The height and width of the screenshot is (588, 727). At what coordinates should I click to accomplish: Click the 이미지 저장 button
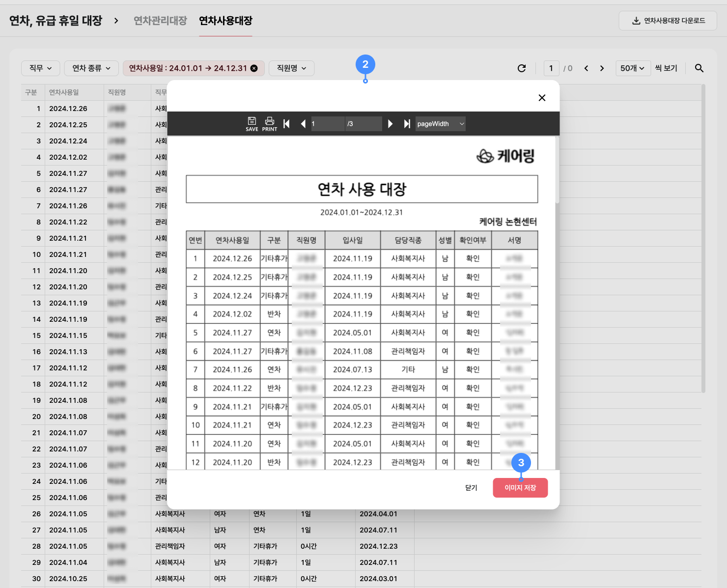[x=520, y=488]
